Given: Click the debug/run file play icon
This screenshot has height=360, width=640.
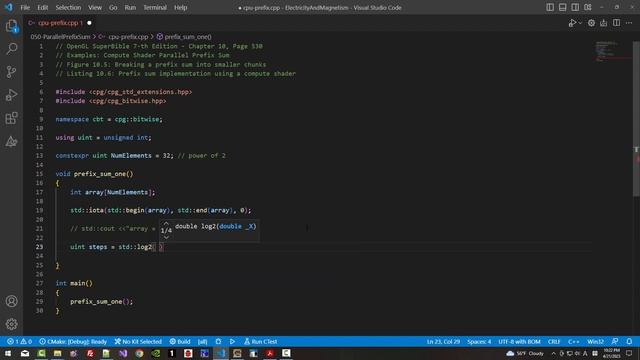Looking at the screenshot, I should pyautogui.click(x=572, y=23).
